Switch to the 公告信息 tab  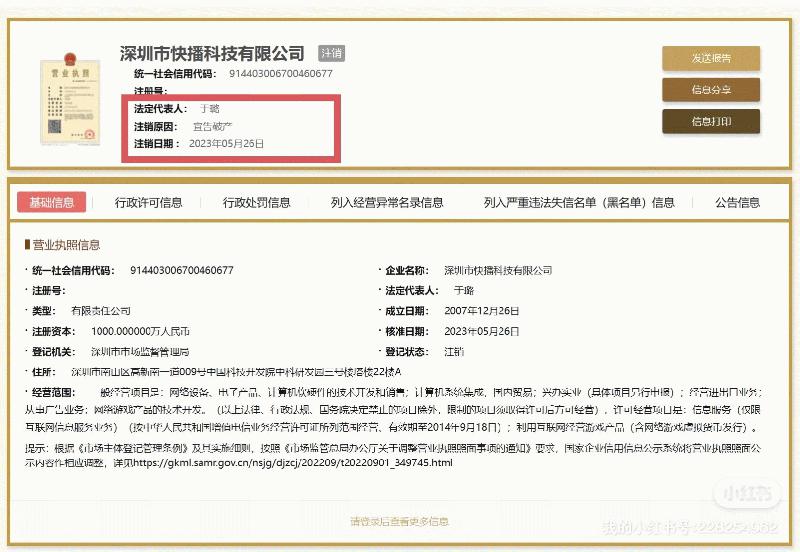point(739,202)
